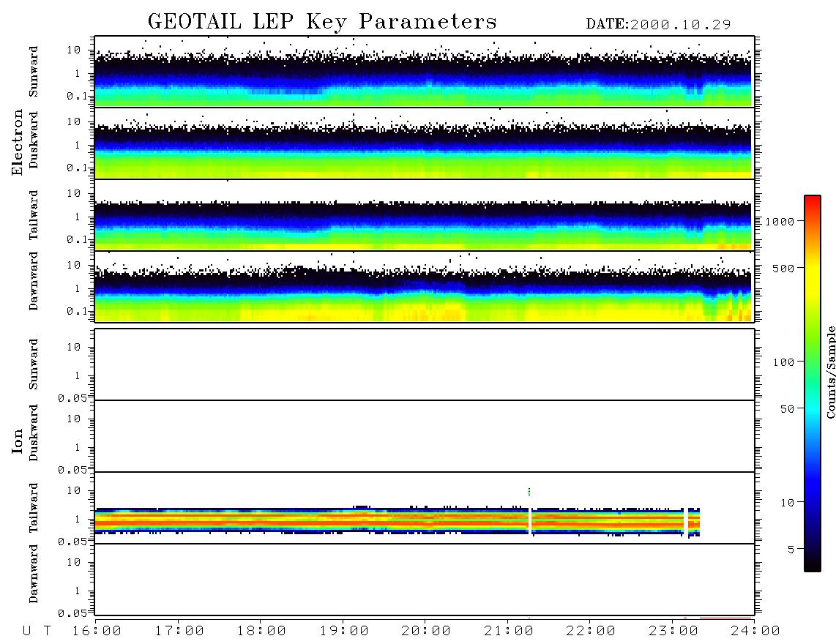The width and height of the screenshot is (836, 644).
Task: Select the Electron "Tailward" panel label
Action: [34, 215]
